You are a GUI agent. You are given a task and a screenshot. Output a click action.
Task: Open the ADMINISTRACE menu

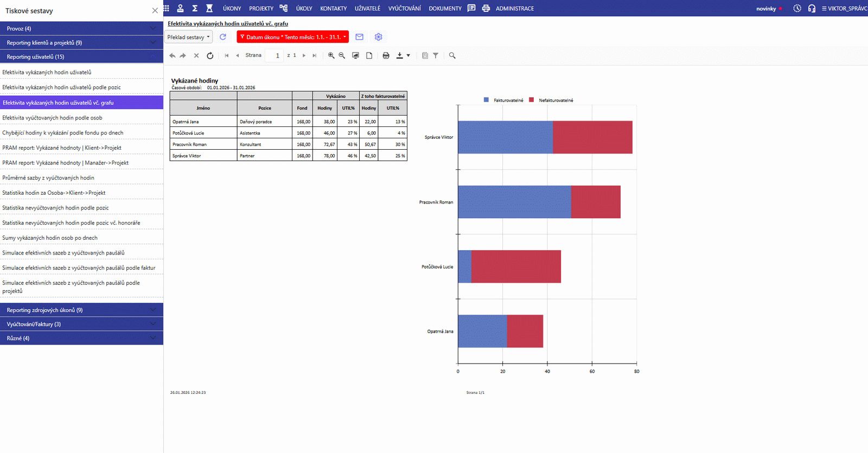coord(514,8)
